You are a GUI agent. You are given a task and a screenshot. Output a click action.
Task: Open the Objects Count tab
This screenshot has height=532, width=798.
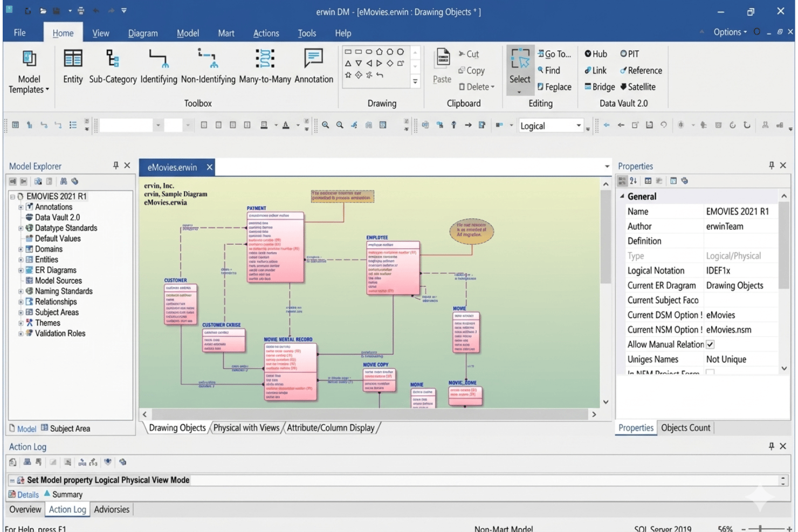[685, 427]
